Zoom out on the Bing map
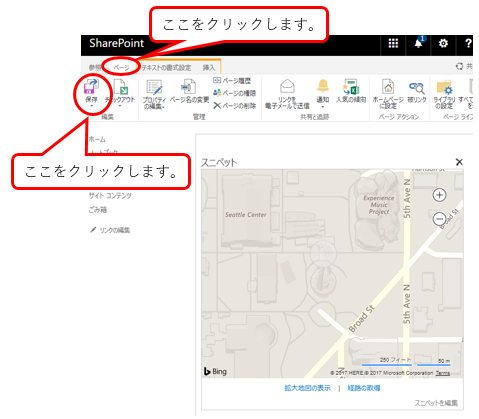The height and width of the screenshot is (419, 479). 439,219
